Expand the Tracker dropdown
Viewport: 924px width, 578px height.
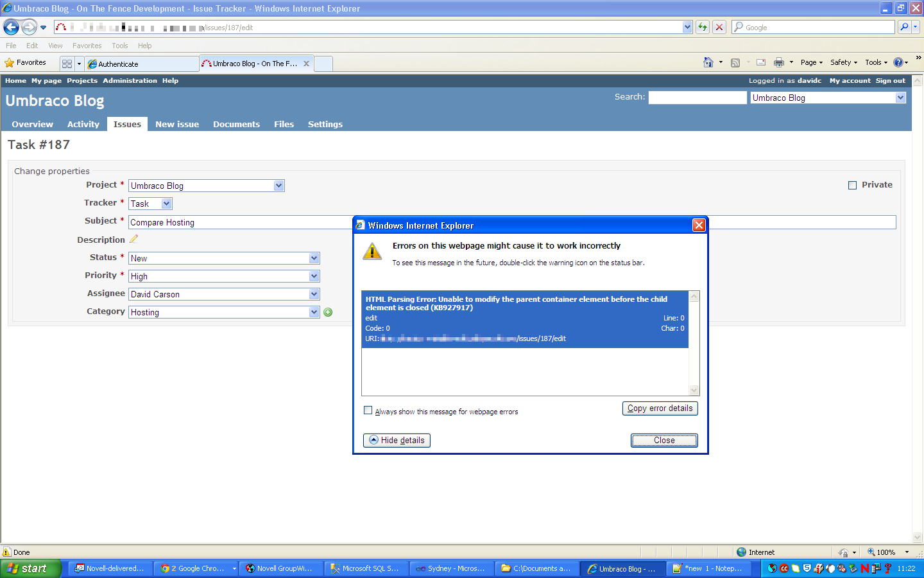(166, 204)
